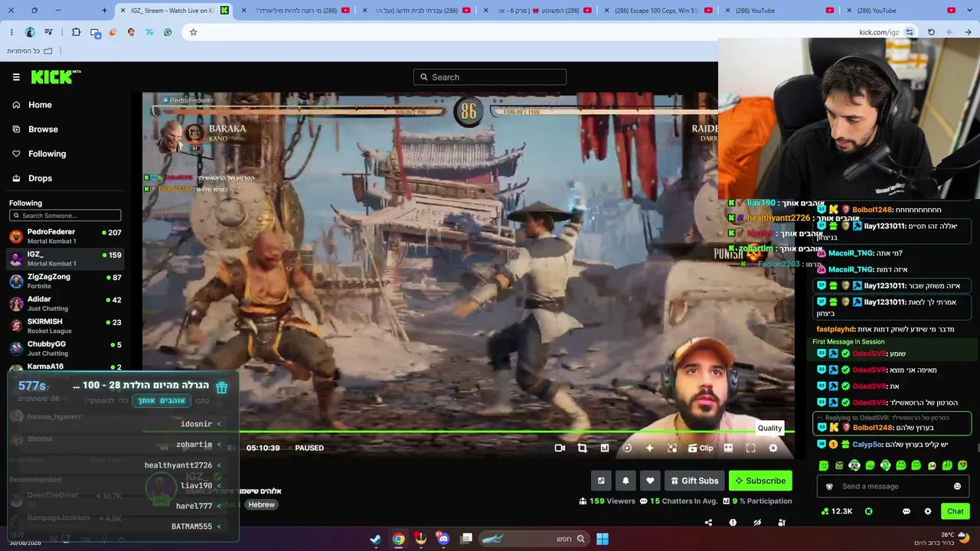Send message with the Chat button
The width and height of the screenshot is (980, 551).
[x=955, y=511]
